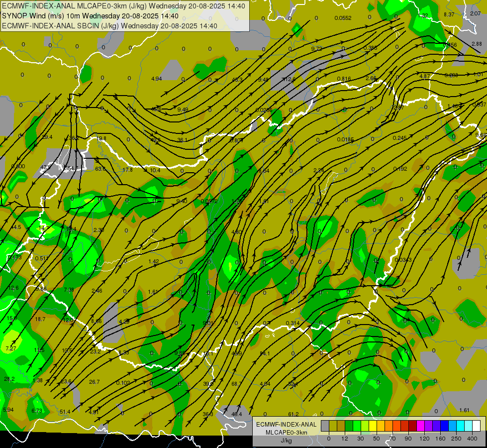Screen dimensions: 487x448
Task: Click the MLCAPE0-3km header line at top
Action: pos(123,6)
